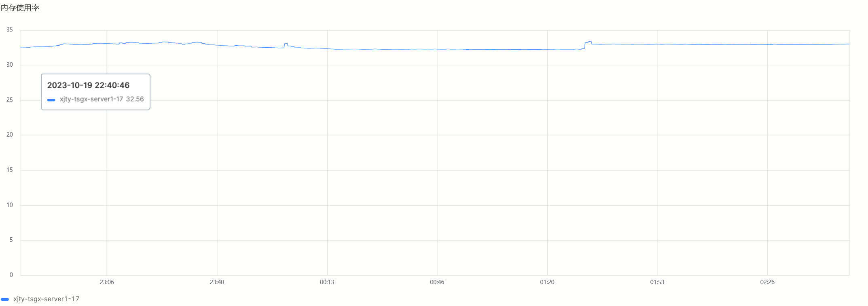Click the line spike between 01:20 and 01:53
Screen dimensions: 868x306
point(589,42)
